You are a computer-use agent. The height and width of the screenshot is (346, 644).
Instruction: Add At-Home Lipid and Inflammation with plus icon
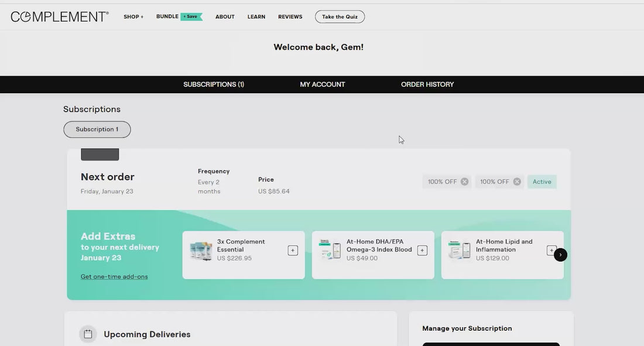pyautogui.click(x=550, y=250)
